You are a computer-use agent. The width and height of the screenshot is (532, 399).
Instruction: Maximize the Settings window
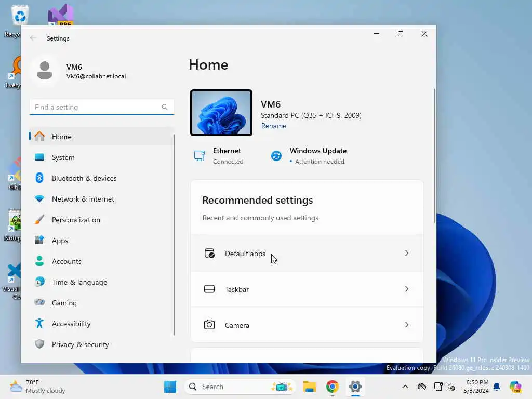click(x=401, y=34)
